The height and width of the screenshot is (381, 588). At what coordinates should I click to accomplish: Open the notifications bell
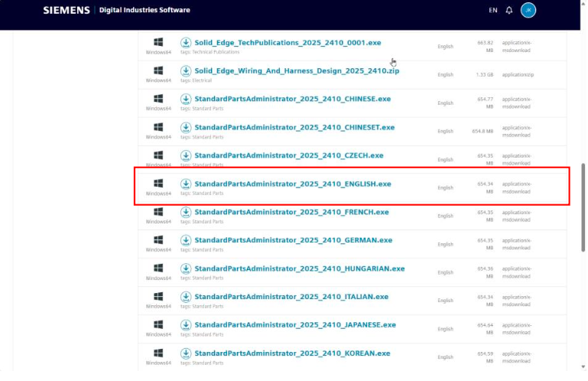[509, 10]
